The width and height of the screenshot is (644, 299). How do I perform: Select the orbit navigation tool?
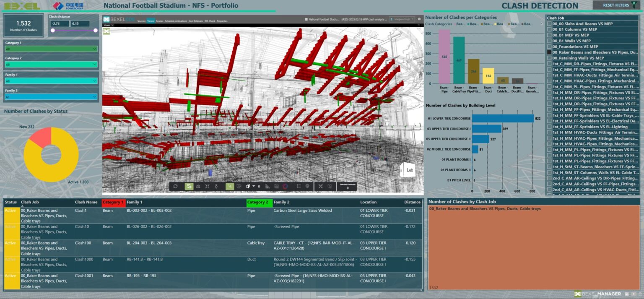[x=175, y=186]
